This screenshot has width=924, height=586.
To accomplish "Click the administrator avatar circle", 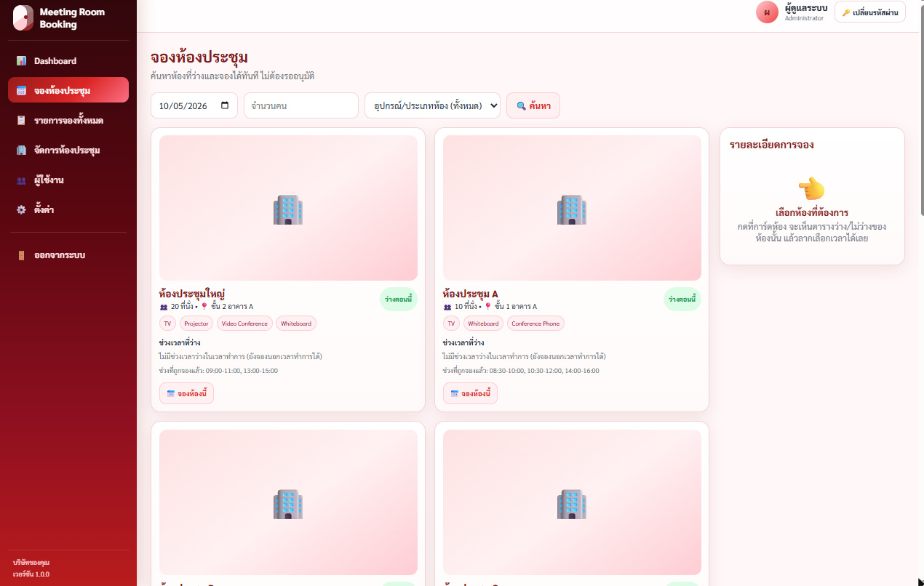I will (767, 12).
